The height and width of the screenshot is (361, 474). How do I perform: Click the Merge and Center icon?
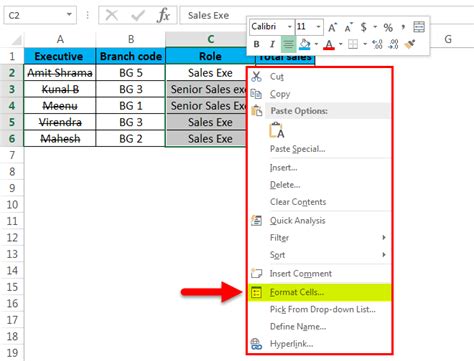(419, 27)
